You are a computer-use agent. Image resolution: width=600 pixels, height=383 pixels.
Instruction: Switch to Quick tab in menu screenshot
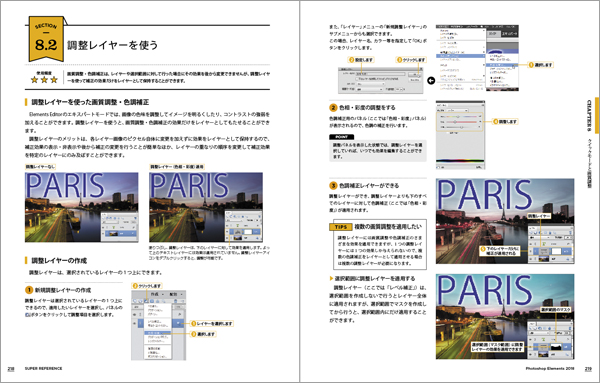tap(494, 34)
